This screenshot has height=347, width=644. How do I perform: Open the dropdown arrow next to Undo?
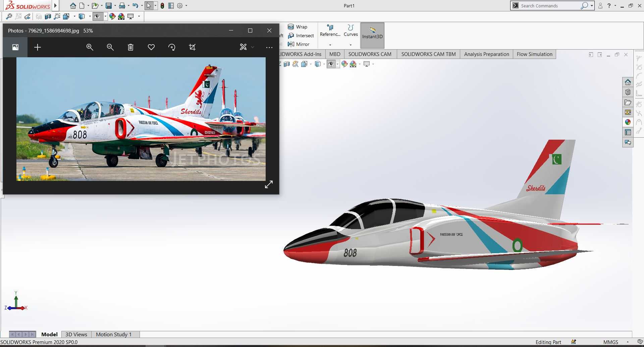tap(142, 6)
